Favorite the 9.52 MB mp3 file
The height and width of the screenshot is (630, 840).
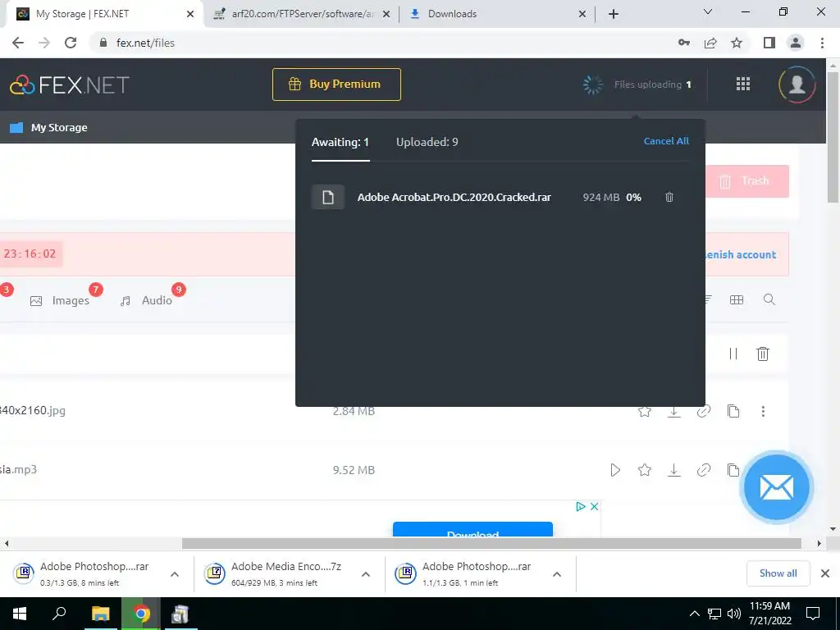tap(645, 470)
